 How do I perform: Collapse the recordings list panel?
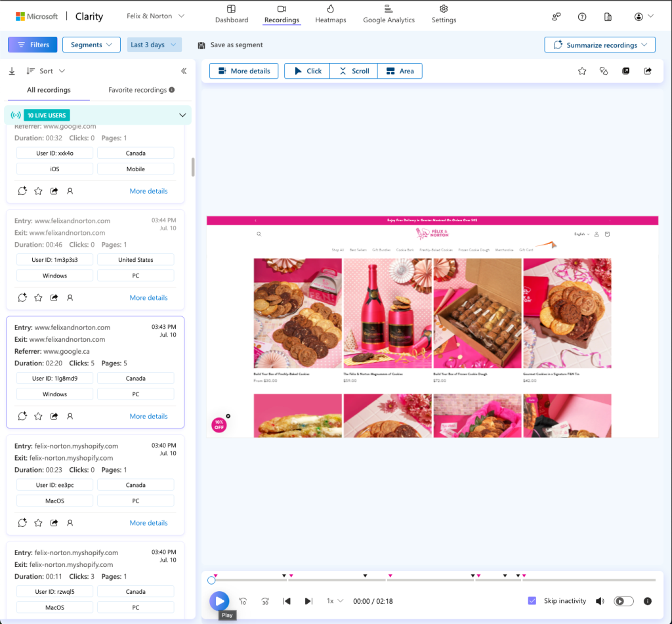pyautogui.click(x=184, y=71)
